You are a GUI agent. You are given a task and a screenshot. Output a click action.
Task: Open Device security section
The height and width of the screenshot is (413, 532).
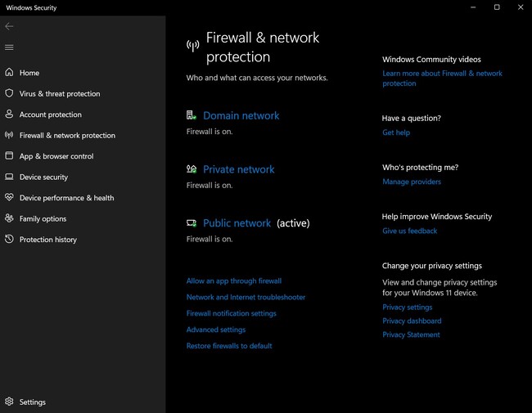tap(43, 177)
